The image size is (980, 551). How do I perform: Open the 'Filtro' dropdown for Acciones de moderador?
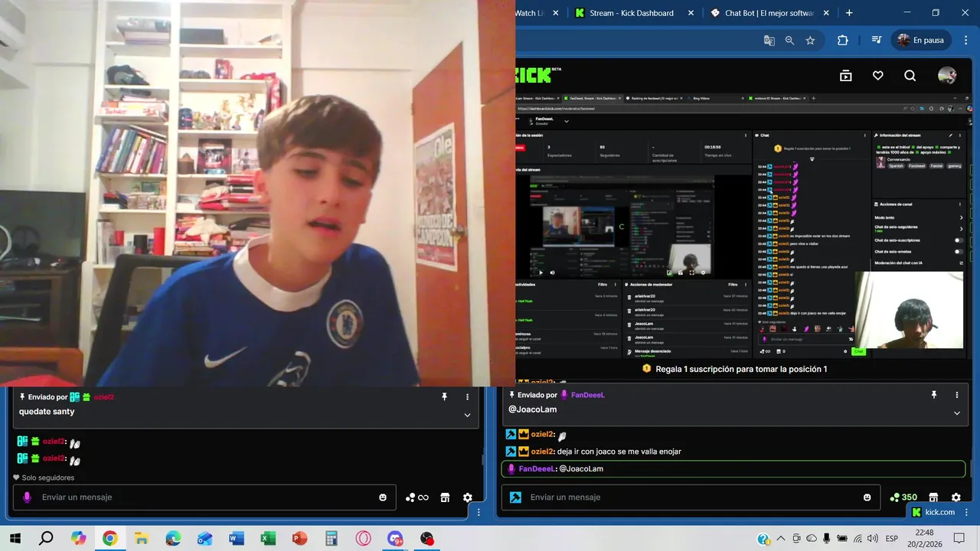(x=734, y=284)
